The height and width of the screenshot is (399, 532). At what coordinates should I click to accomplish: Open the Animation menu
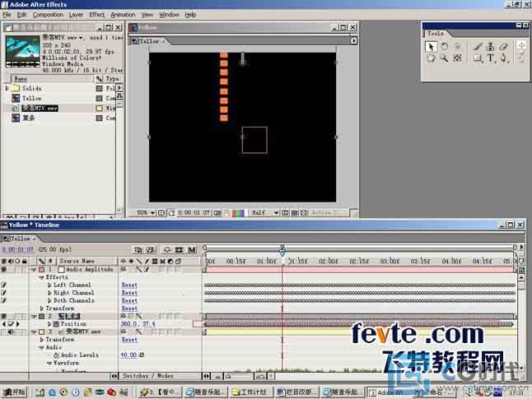[123, 15]
